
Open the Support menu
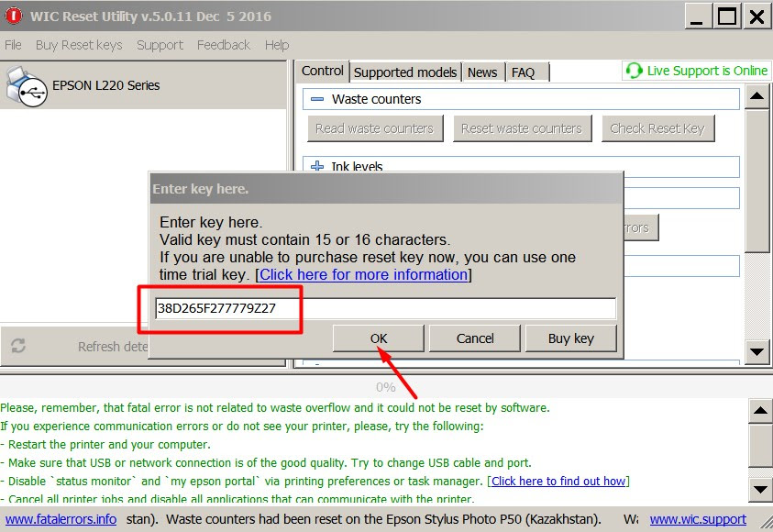point(160,45)
